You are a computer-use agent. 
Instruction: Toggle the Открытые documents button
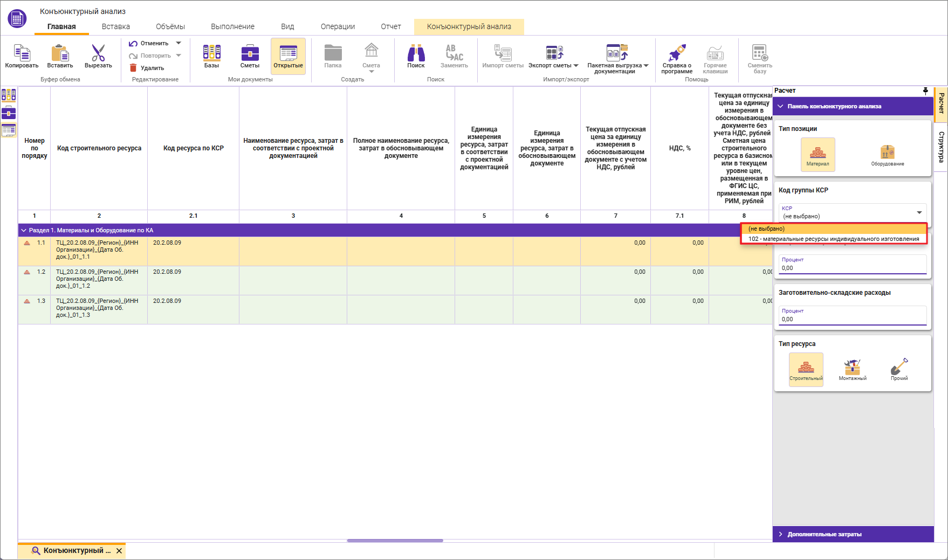[x=288, y=56]
